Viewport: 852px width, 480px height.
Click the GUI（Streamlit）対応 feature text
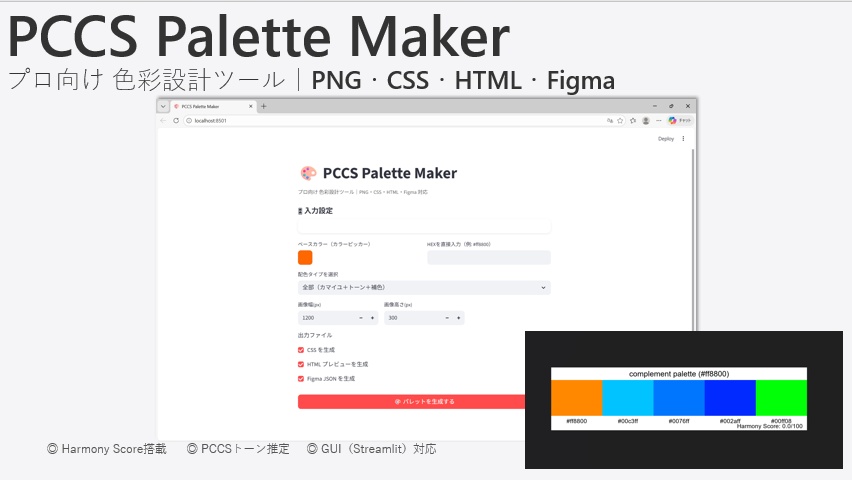pyautogui.click(x=372, y=449)
